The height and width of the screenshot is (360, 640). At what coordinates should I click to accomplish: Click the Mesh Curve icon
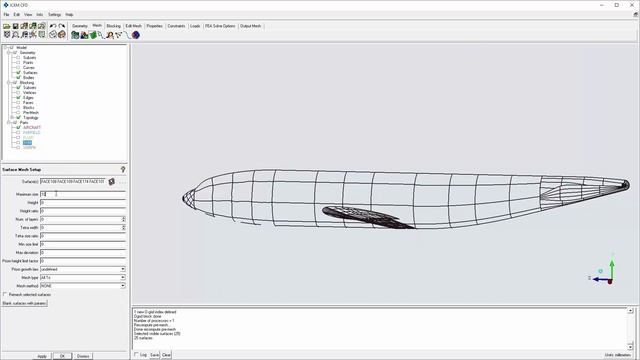pos(127,36)
